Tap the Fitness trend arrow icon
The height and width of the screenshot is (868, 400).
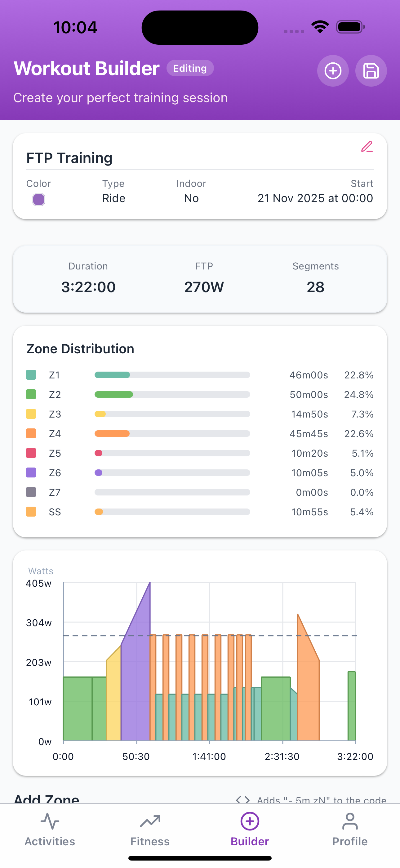tap(150, 821)
